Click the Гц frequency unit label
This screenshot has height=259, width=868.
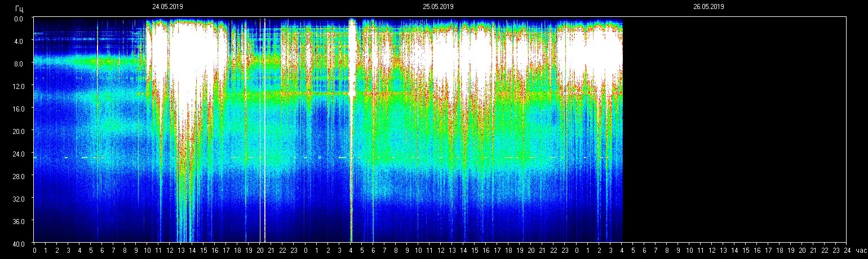point(19,9)
